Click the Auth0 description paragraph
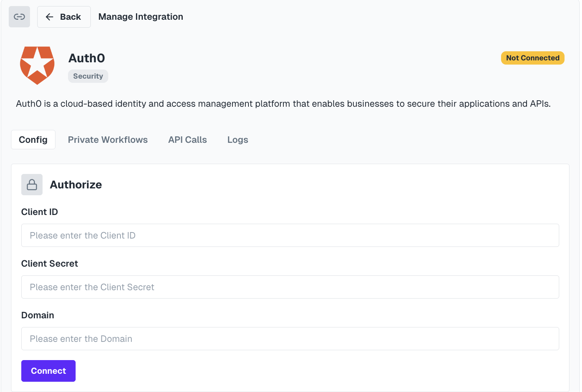This screenshot has height=392, width=582. (283, 104)
